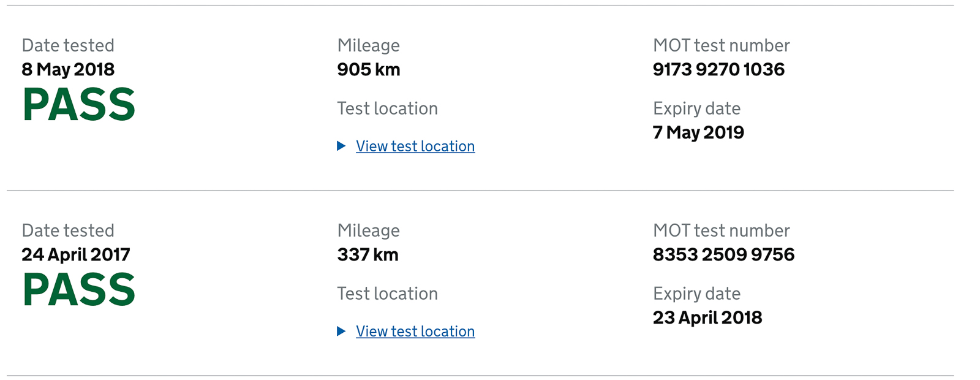Click the 905 km mileage value
This screenshot has width=980, height=380.
[x=369, y=69]
